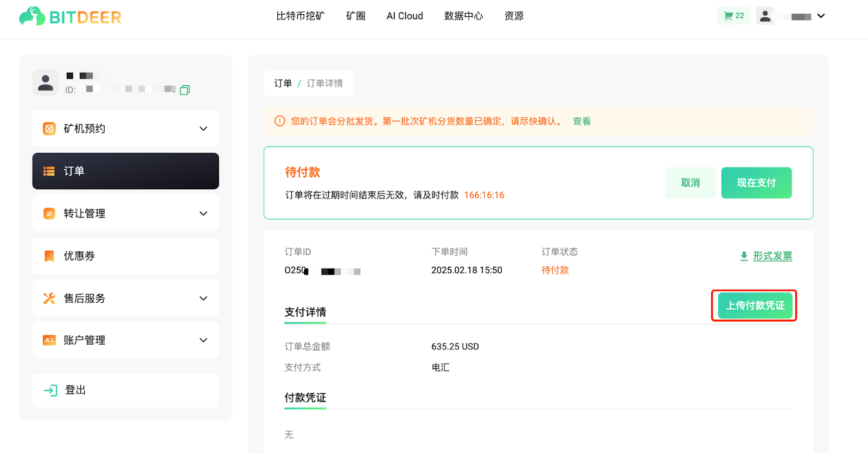Open the 优惠券 sidebar item
This screenshot has width=868, height=453.
(x=126, y=256)
